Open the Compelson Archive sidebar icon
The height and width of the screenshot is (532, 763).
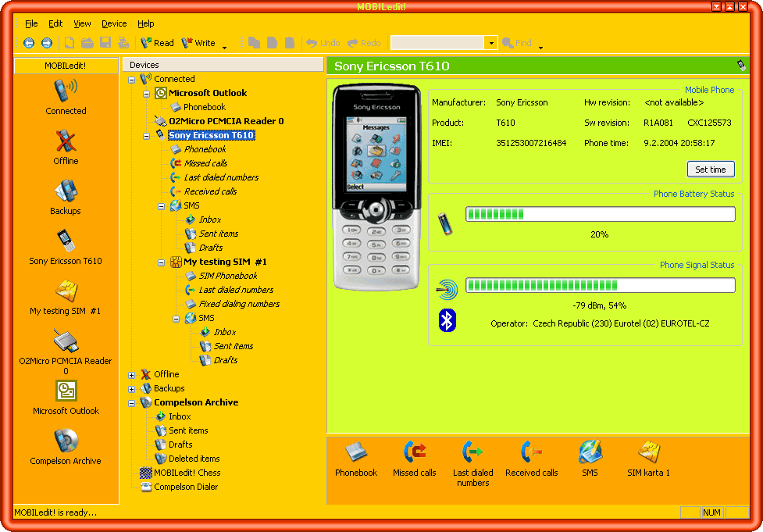click(66, 441)
